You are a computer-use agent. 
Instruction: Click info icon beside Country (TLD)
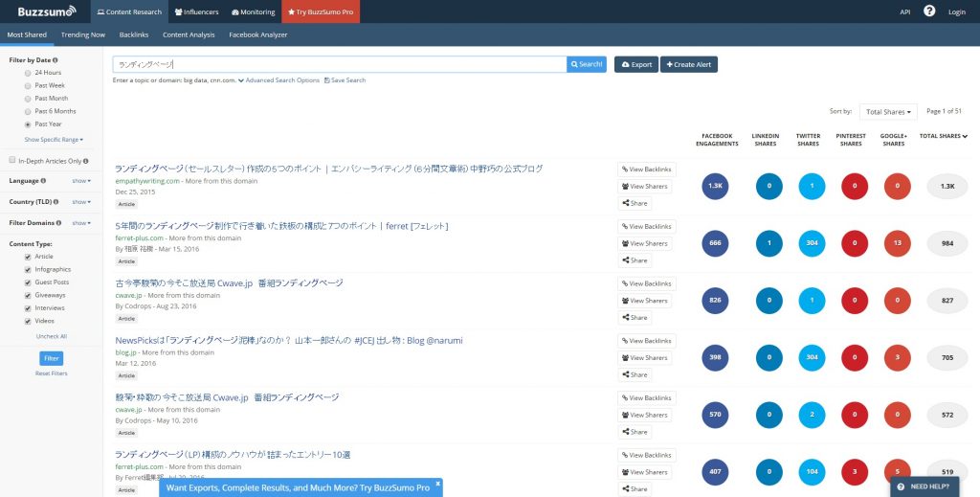(56, 202)
